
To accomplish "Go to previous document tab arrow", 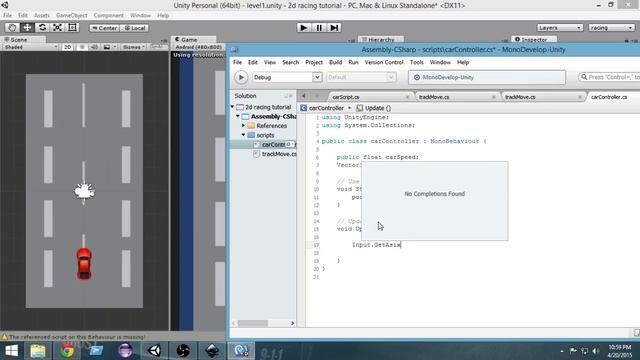I will [x=304, y=96].
